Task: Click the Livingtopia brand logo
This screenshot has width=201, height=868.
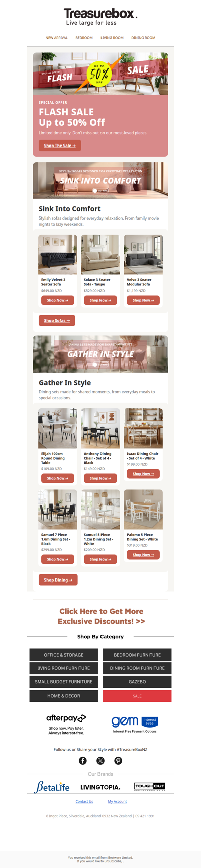Action: pos(100,787)
